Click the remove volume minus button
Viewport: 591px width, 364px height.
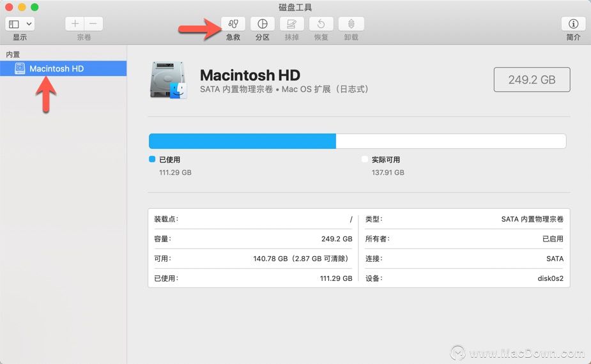point(93,24)
